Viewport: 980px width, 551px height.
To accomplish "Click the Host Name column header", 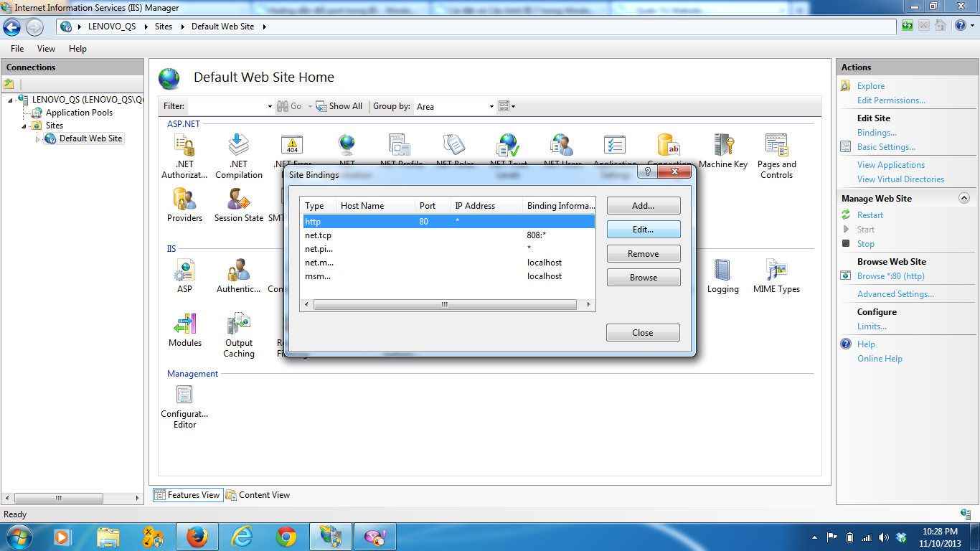I will (x=375, y=206).
